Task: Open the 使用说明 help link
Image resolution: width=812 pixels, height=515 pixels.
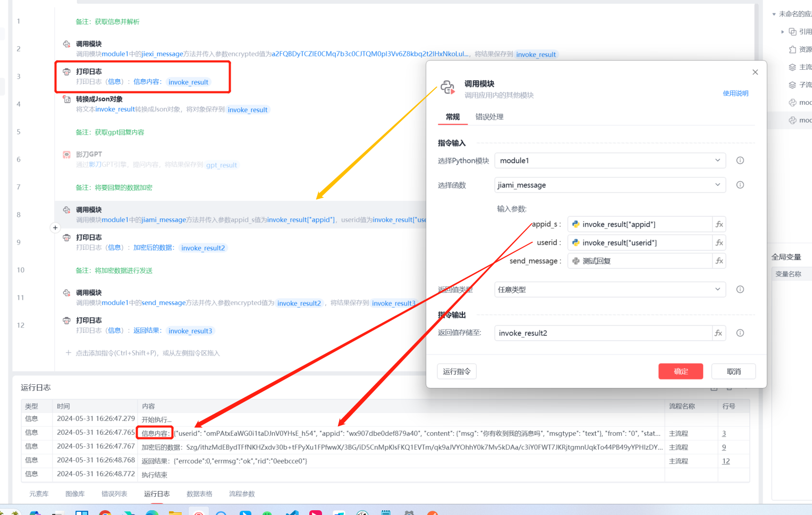Action: tap(735, 94)
